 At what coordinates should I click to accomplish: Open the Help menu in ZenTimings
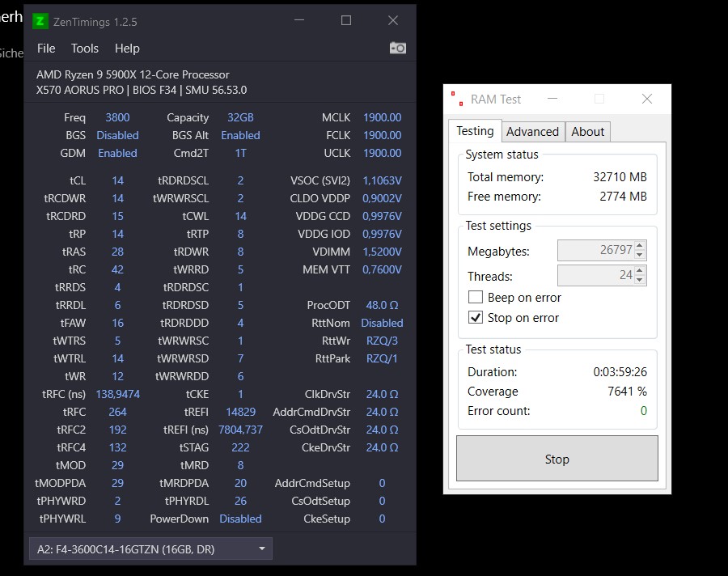tap(127, 49)
